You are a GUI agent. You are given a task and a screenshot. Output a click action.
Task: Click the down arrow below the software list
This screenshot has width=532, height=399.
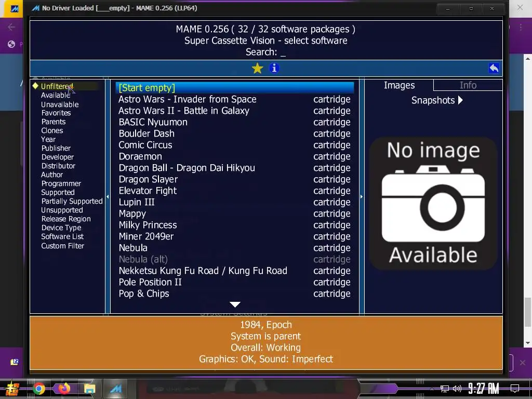(x=235, y=304)
